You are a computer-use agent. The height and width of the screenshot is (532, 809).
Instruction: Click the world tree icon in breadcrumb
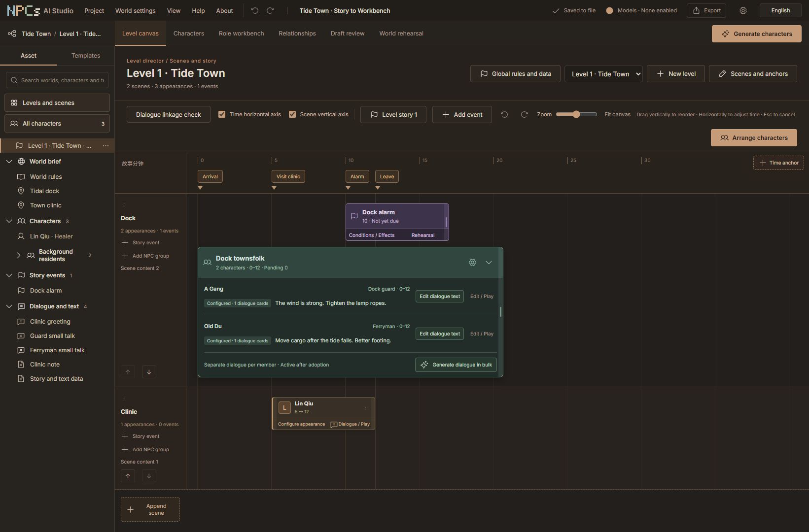point(12,33)
